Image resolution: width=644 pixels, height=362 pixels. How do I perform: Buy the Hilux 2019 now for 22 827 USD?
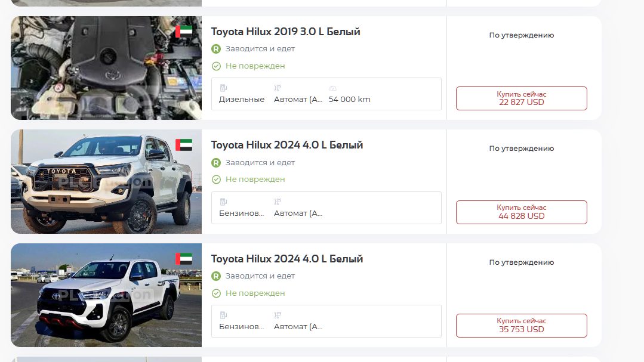coord(521,98)
